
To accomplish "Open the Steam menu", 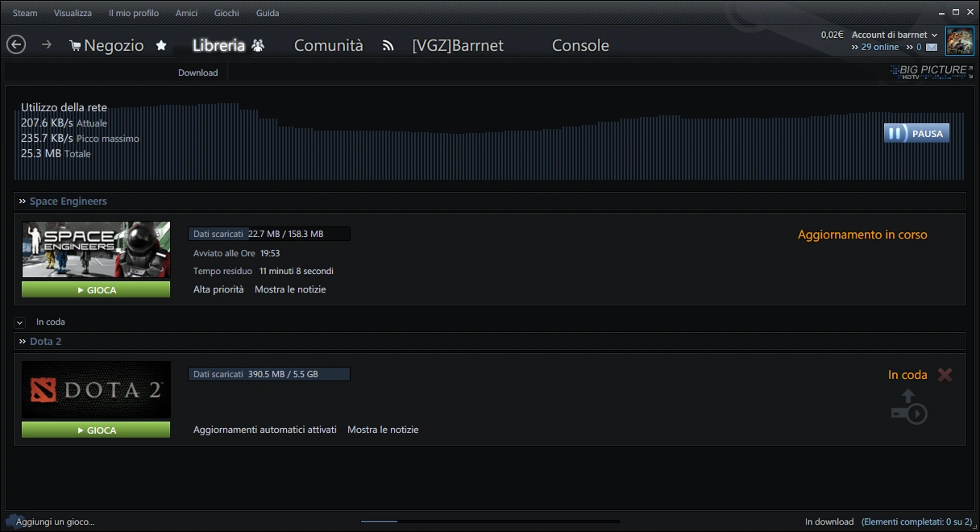I will click(25, 13).
